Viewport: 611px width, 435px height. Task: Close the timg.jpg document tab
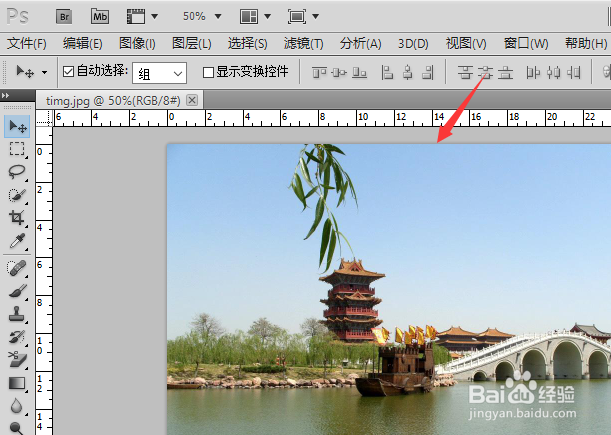tap(192, 100)
